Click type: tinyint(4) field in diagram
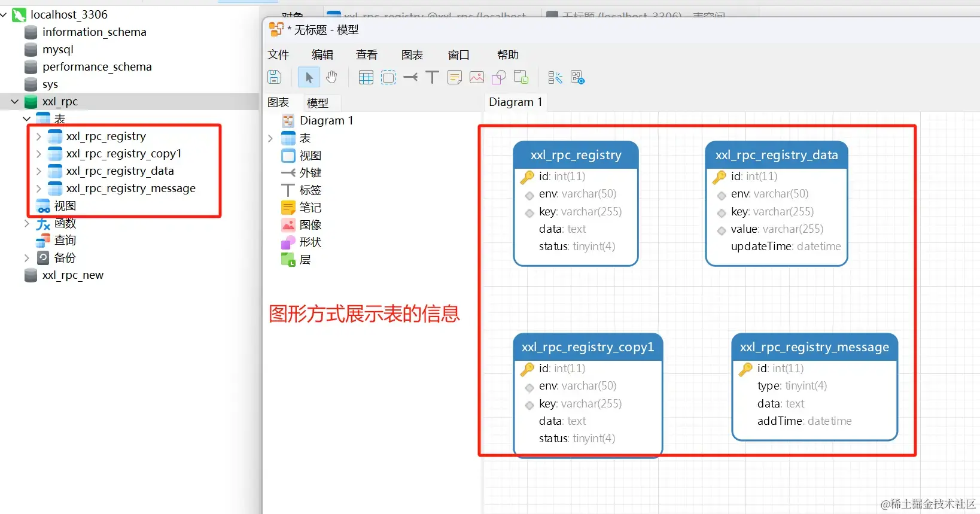Image resolution: width=980 pixels, height=514 pixels. (792, 386)
